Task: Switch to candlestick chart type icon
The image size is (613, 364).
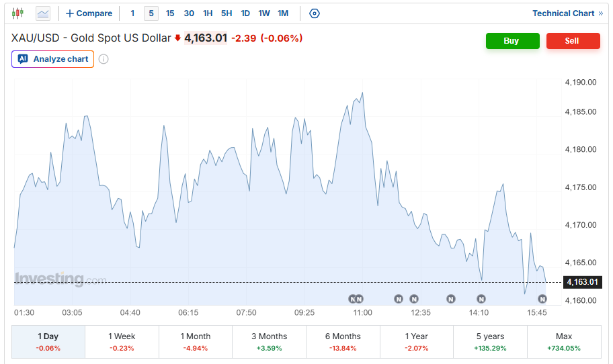Action: pos(17,13)
